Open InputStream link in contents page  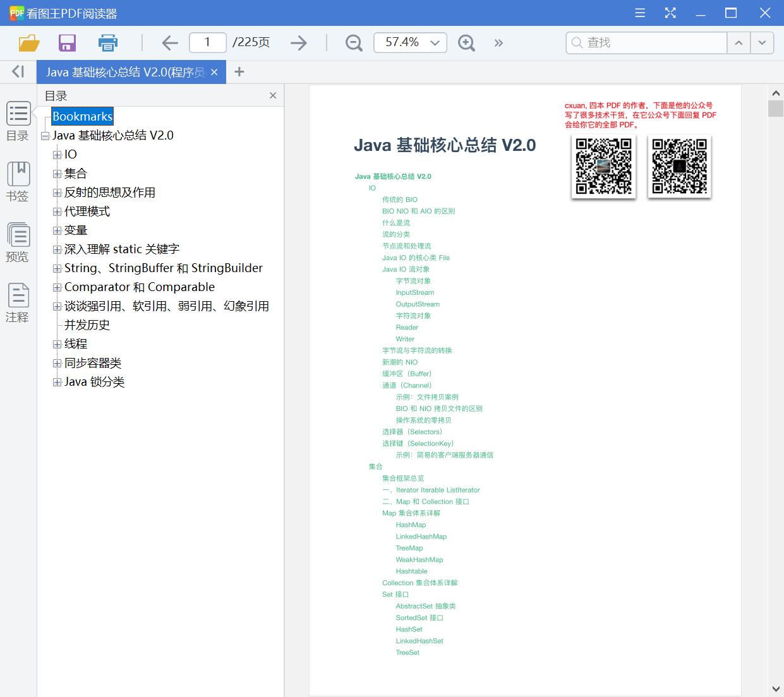[x=415, y=292]
